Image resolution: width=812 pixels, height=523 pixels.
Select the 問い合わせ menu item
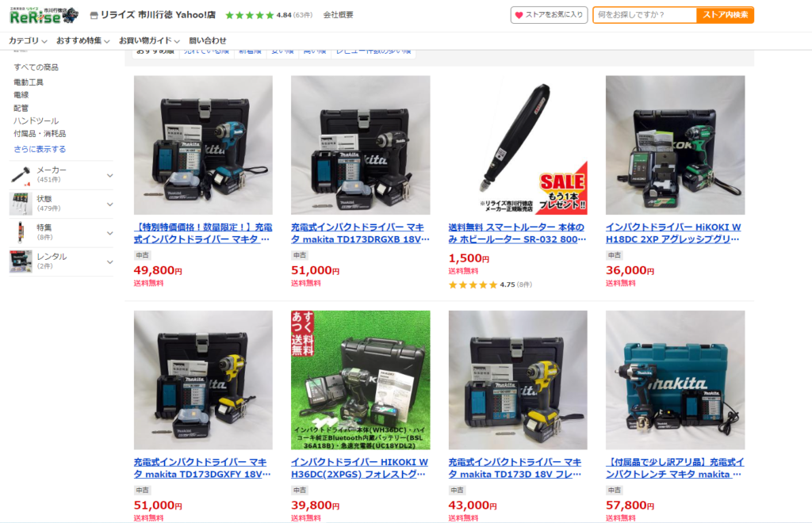click(208, 40)
